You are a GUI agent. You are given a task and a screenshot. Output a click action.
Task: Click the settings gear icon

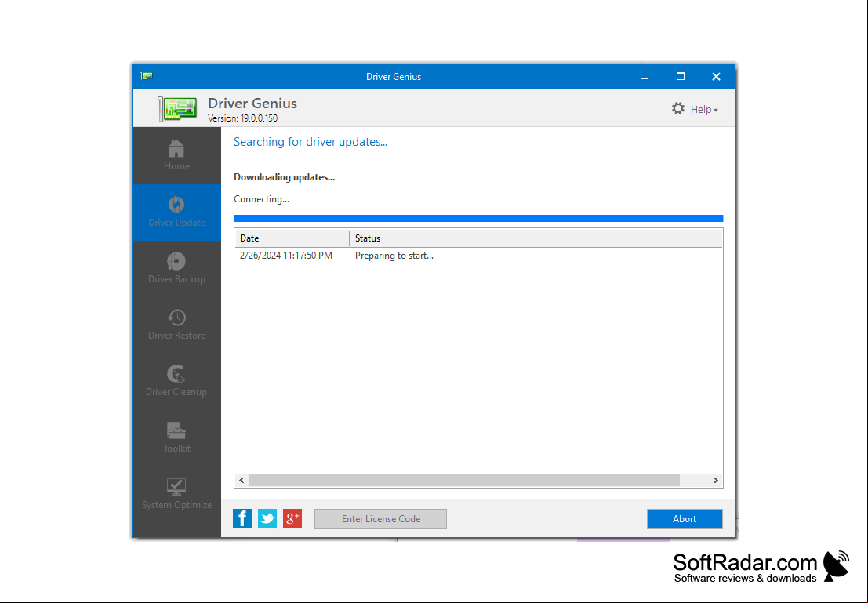coord(678,108)
